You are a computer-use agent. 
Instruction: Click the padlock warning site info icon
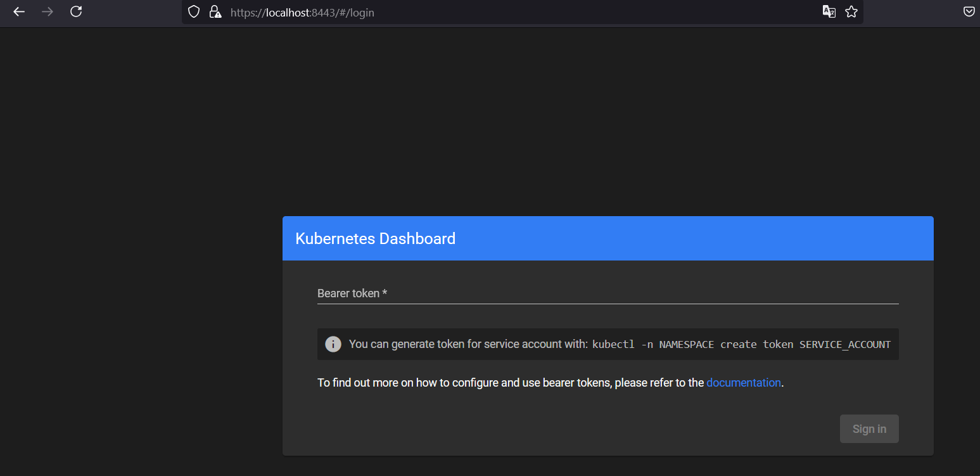point(215,11)
